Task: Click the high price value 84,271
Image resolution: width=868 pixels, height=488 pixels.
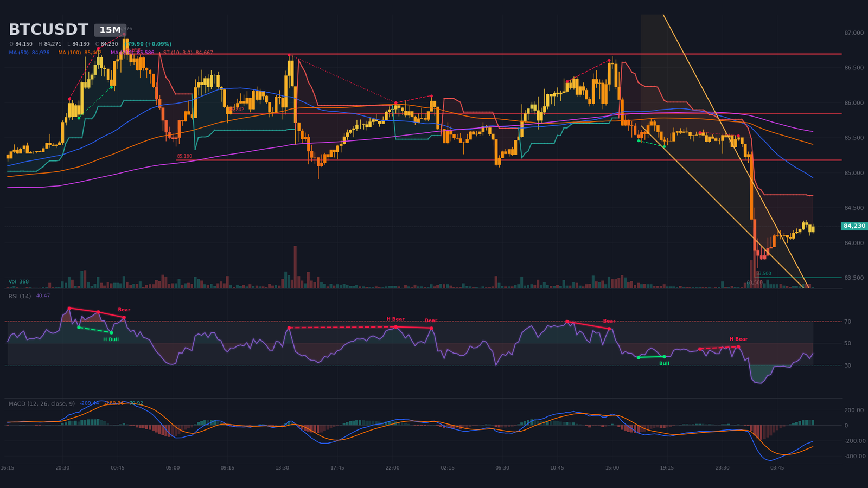Action: (x=53, y=44)
